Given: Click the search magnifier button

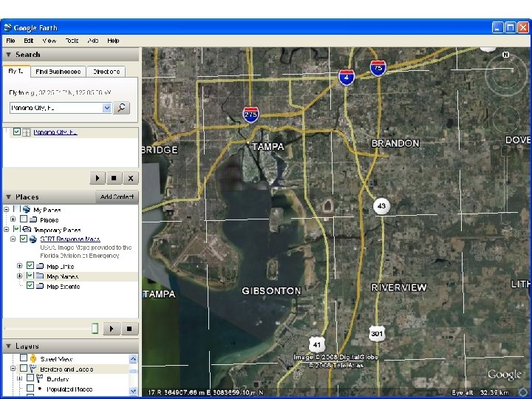Looking at the screenshot, I should [x=121, y=108].
